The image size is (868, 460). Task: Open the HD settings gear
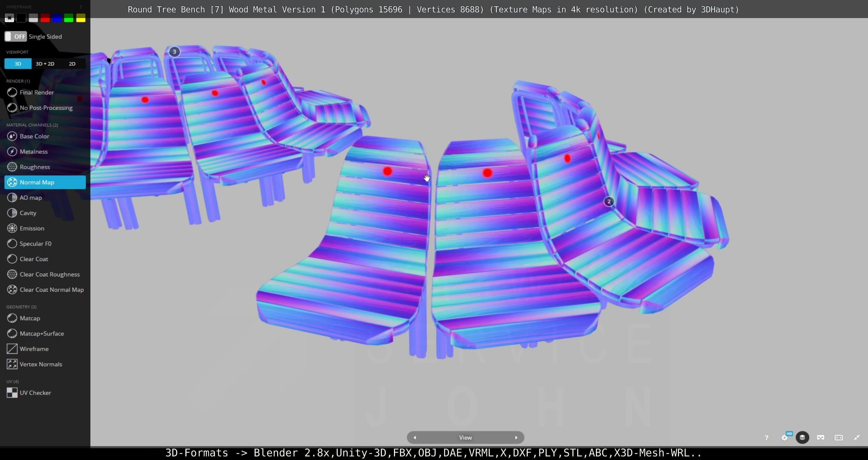point(785,437)
